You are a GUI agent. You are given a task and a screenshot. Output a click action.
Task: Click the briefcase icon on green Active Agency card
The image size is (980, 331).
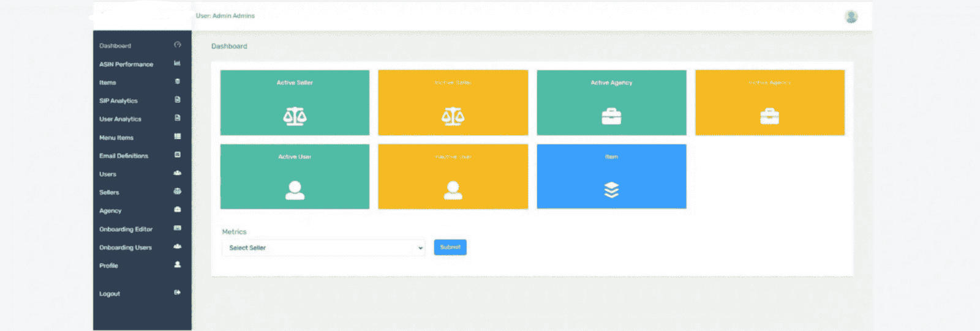click(x=611, y=116)
